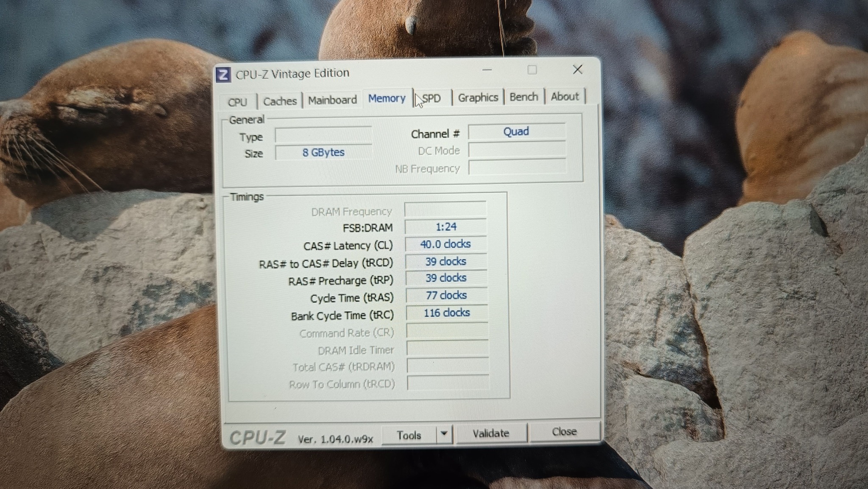Select the CAS# Latency value field
Image resolution: width=868 pixels, height=489 pixels.
click(445, 244)
